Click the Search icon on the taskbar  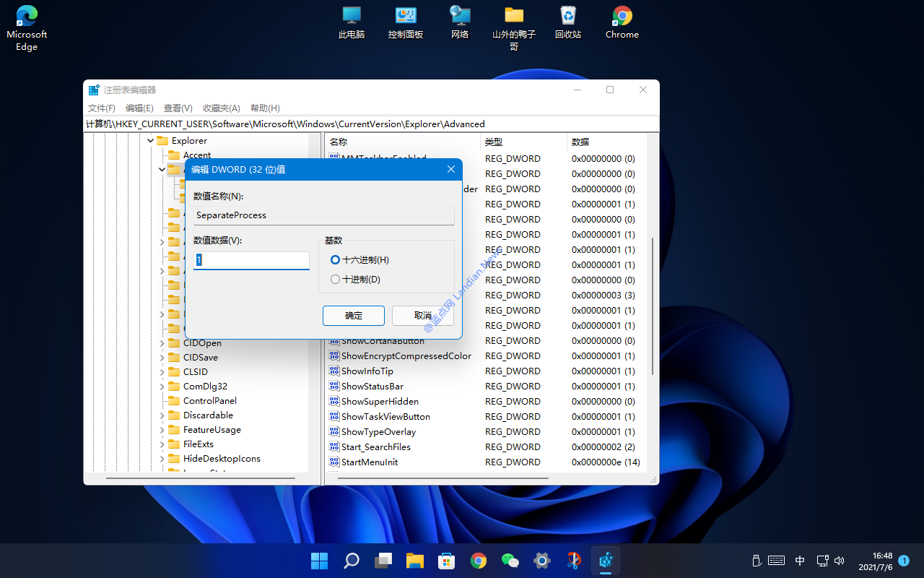(351, 560)
